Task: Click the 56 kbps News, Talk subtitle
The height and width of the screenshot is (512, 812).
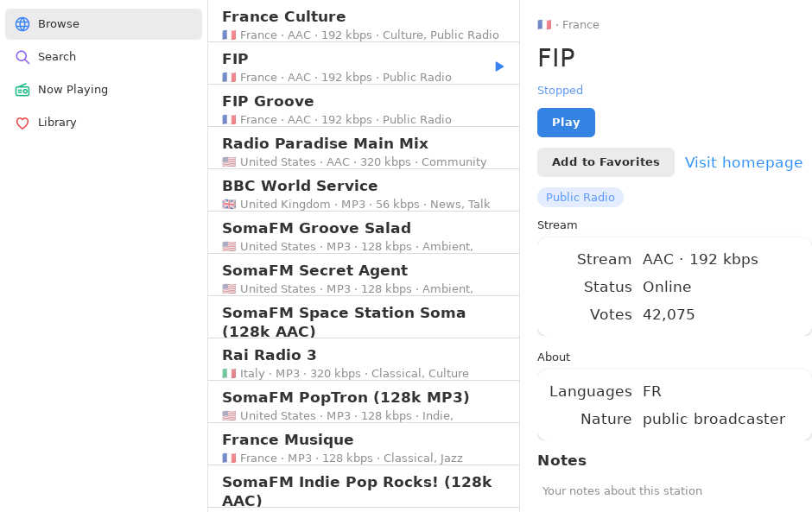Action: 433,204
